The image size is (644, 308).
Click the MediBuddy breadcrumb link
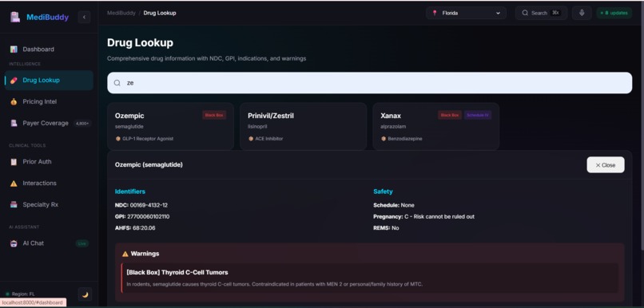[121, 13]
